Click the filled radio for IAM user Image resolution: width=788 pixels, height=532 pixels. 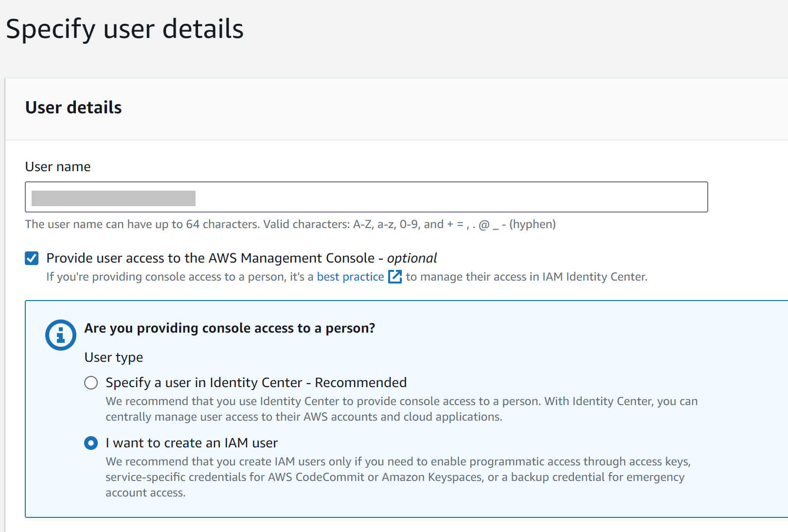[91, 443]
